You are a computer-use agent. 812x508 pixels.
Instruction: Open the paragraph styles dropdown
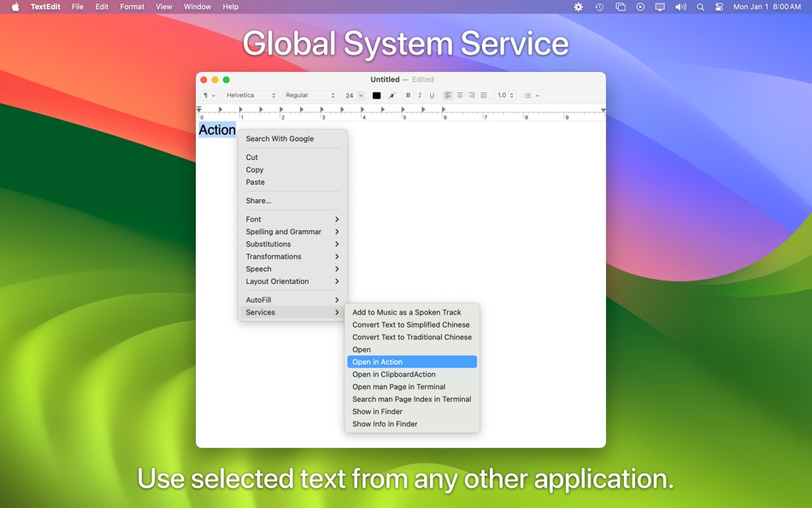click(209, 96)
